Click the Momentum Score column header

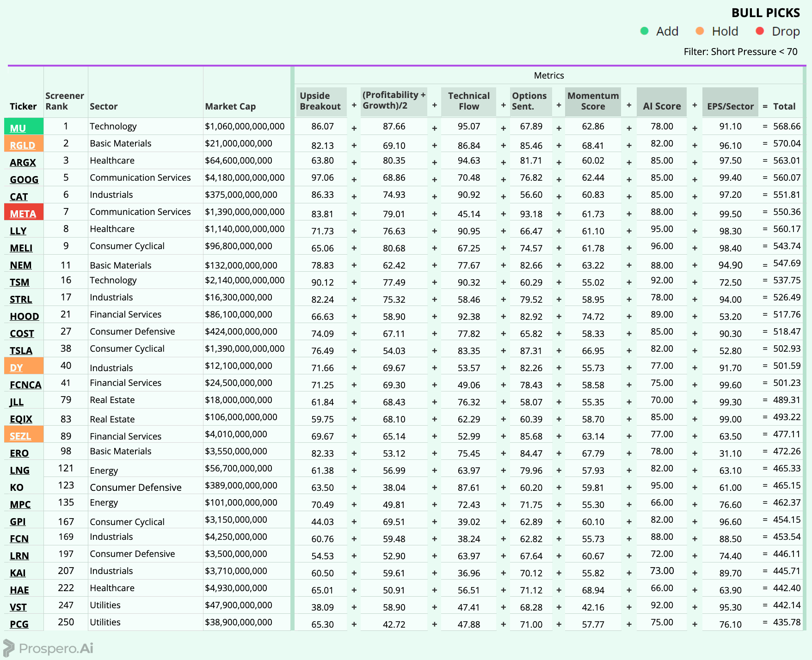pyautogui.click(x=593, y=101)
